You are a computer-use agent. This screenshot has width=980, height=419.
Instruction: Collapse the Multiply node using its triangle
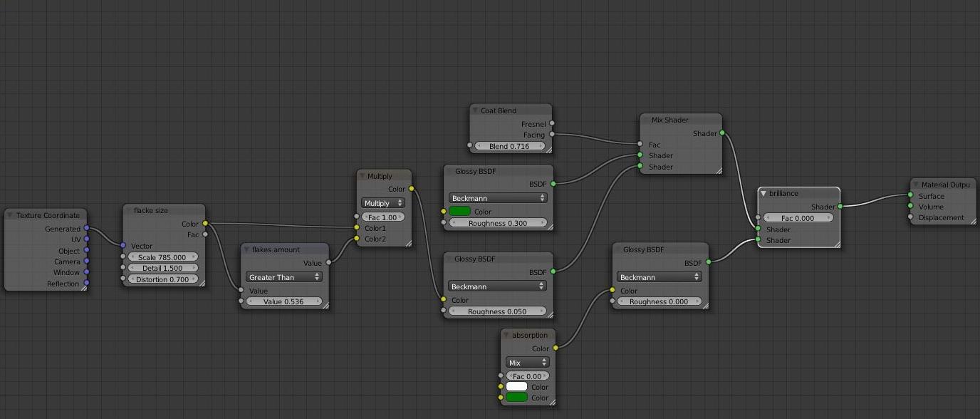click(363, 176)
